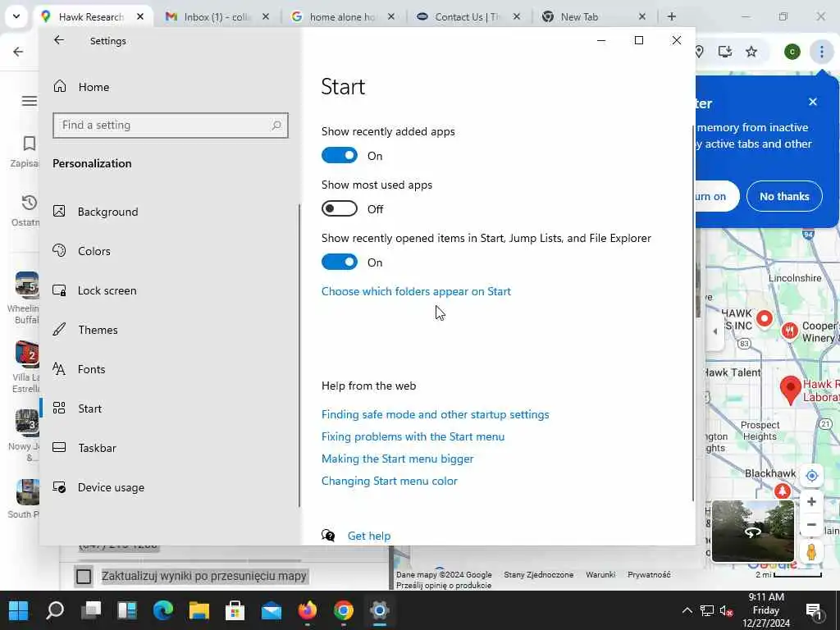This screenshot has width=840, height=630.
Task: Click Chrome browser back arrow
Action: tap(18, 52)
